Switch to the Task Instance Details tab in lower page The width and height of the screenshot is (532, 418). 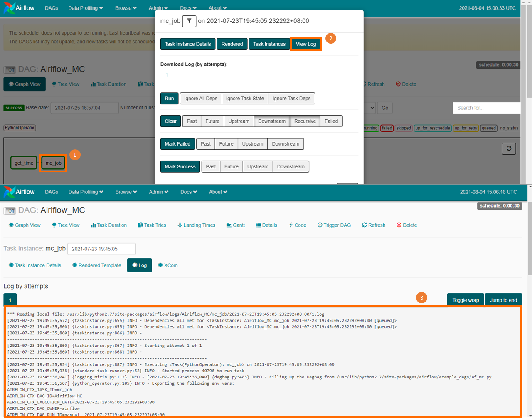point(35,265)
